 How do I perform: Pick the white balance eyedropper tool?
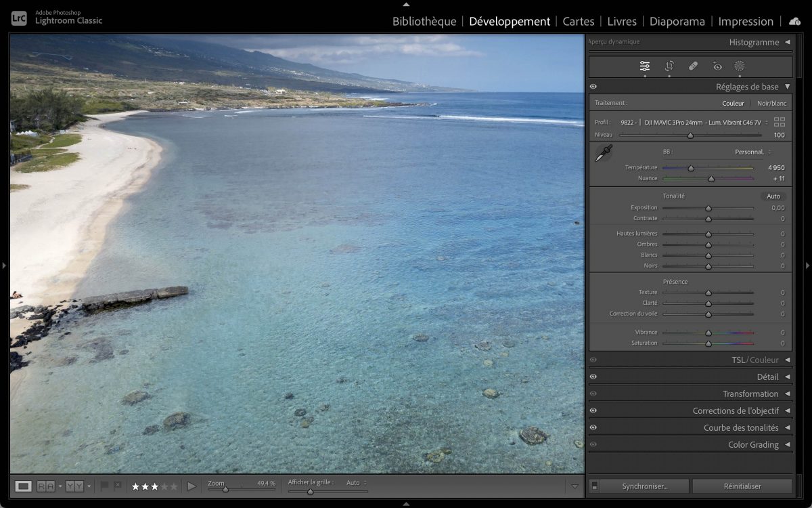[603, 153]
